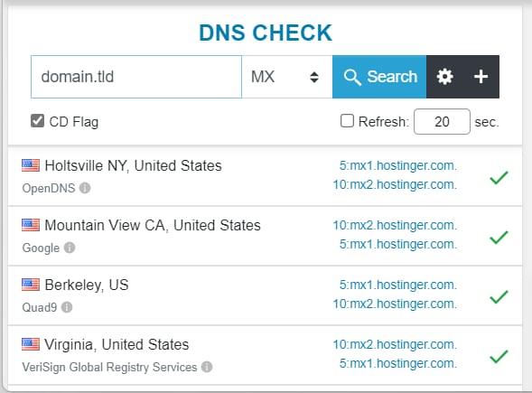This screenshot has height=393, width=532.
Task: Select the Holtsville NY, United States text
Action: (x=133, y=166)
